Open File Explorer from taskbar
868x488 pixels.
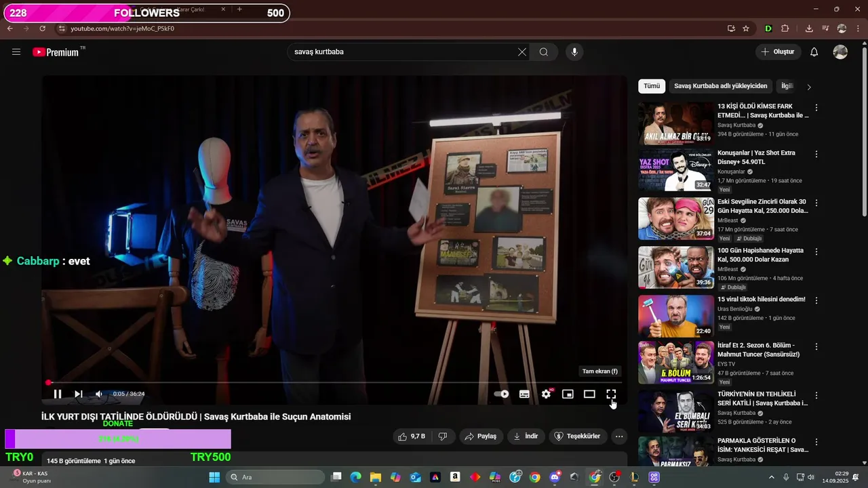(x=376, y=477)
